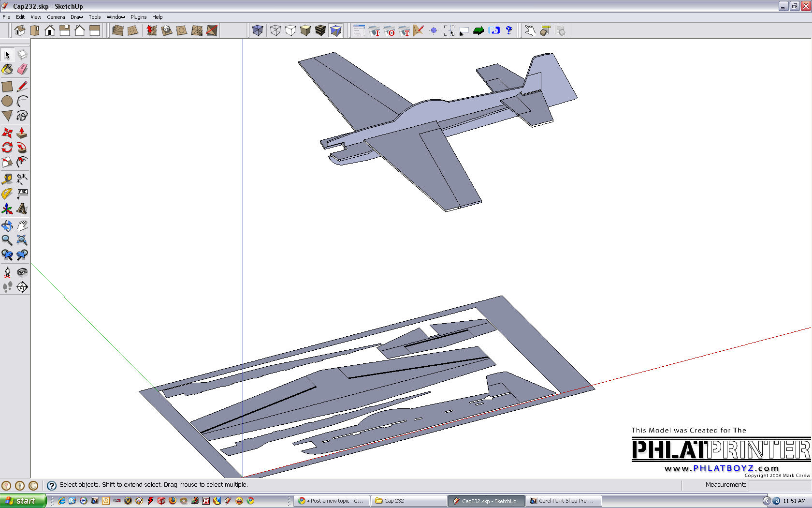This screenshot has height=508, width=812.
Task: Toggle X-ray face style
Action: click(x=258, y=30)
